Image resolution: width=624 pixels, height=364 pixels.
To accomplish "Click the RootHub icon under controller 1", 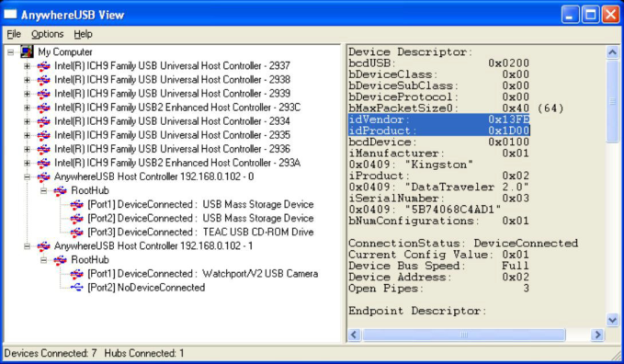I will [x=60, y=260].
